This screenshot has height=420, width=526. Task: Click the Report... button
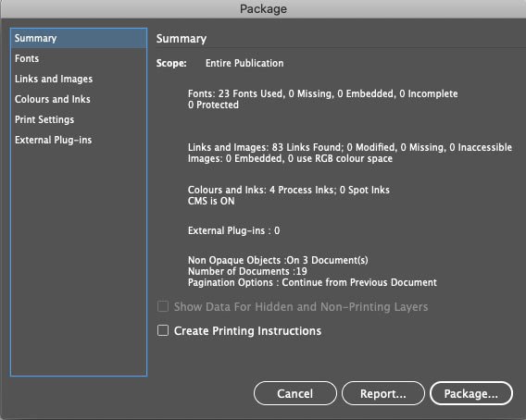coord(383,393)
